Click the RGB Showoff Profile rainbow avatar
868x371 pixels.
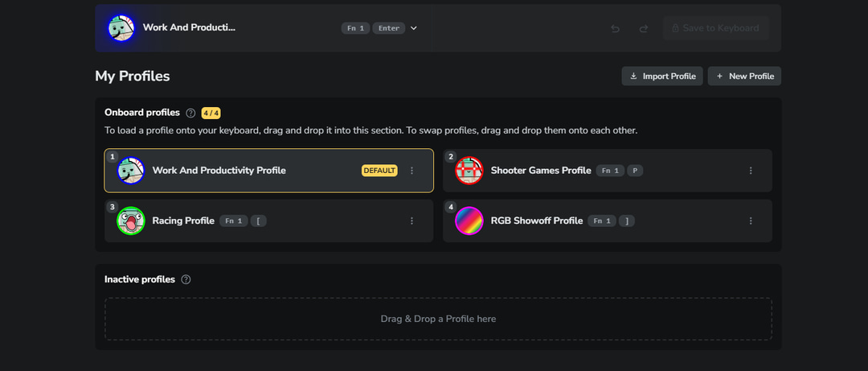[469, 221]
